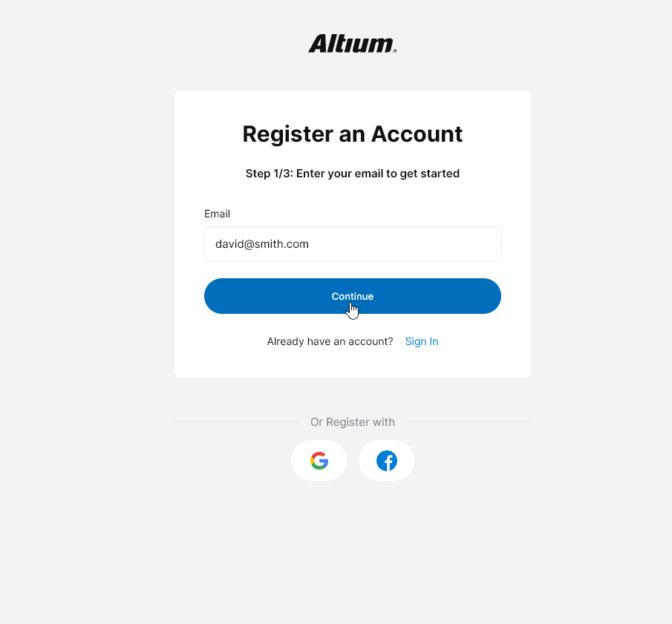Click the registered trademark symbol beside Altium
The image size is (672, 624).
pyautogui.click(x=394, y=51)
